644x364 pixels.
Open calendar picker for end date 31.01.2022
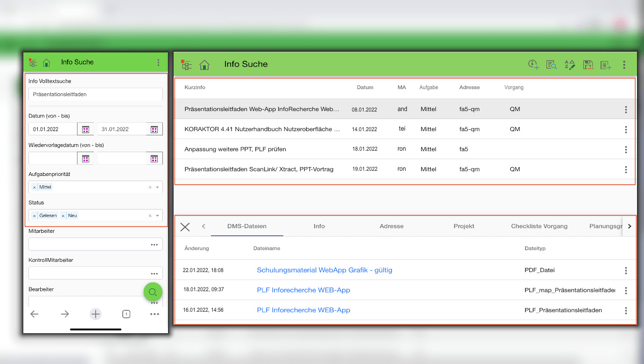click(154, 129)
